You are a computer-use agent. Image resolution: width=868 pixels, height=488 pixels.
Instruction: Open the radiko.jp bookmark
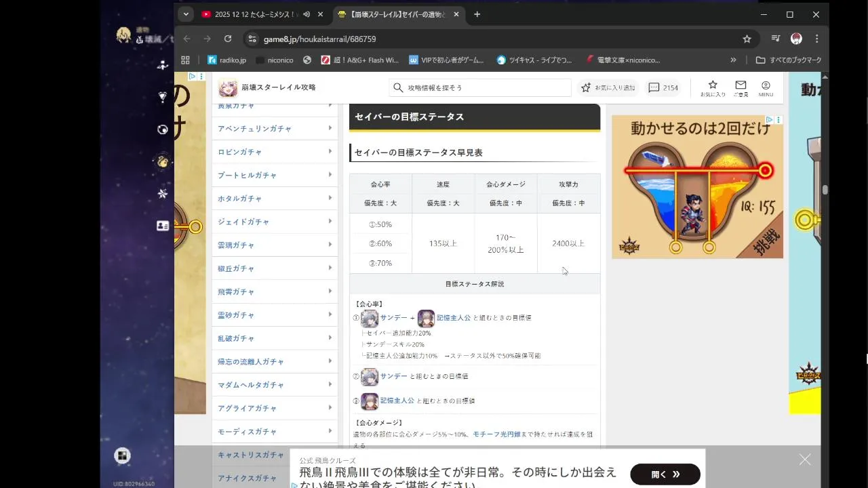coord(227,60)
